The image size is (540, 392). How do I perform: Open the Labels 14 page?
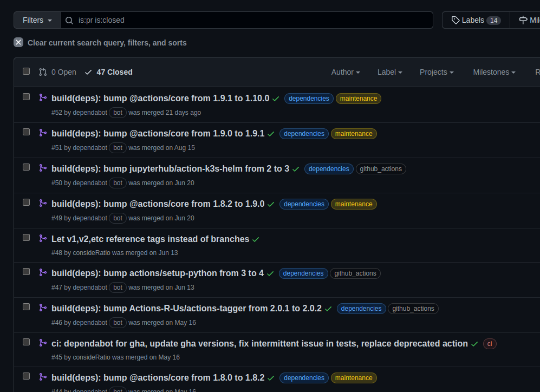click(x=476, y=21)
